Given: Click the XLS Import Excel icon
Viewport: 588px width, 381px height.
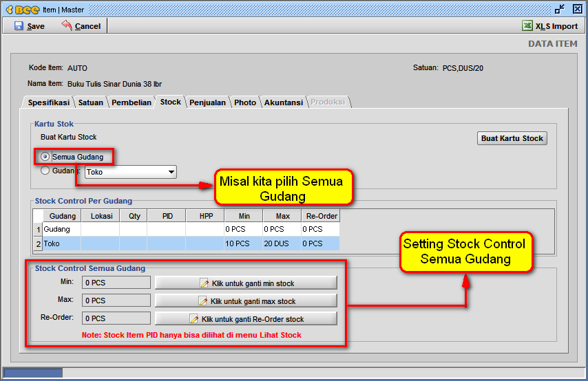Looking at the screenshot, I should click(x=527, y=26).
